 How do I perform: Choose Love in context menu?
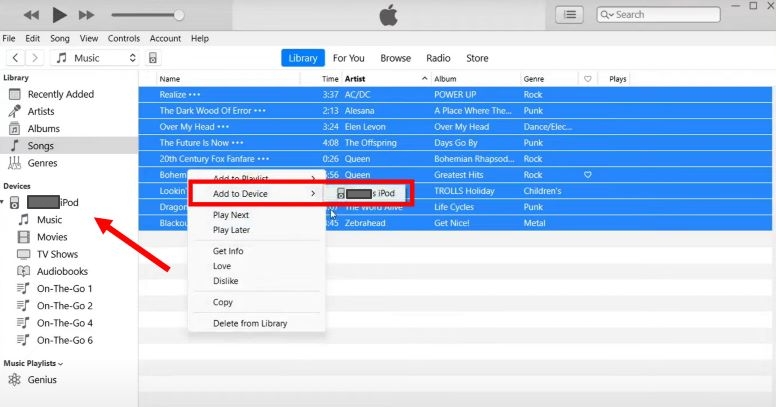[222, 266]
